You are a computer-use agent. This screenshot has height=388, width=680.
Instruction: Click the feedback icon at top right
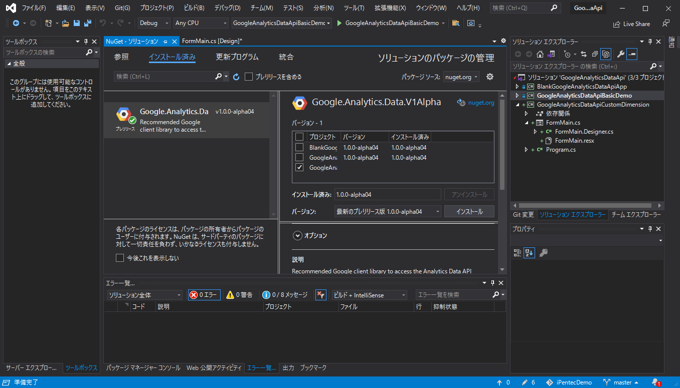click(666, 23)
